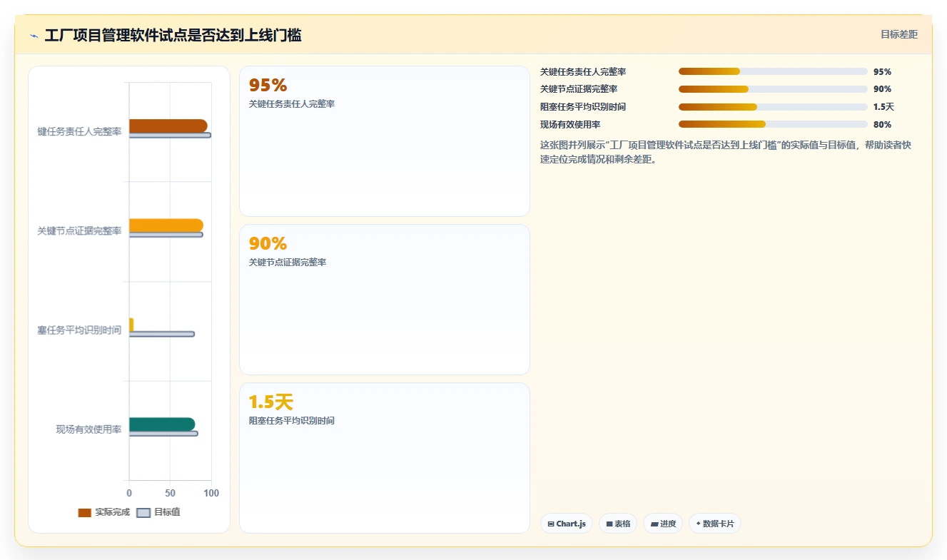Click the 95% data card value
The width and height of the screenshot is (947, 560).
click(268, 86)
